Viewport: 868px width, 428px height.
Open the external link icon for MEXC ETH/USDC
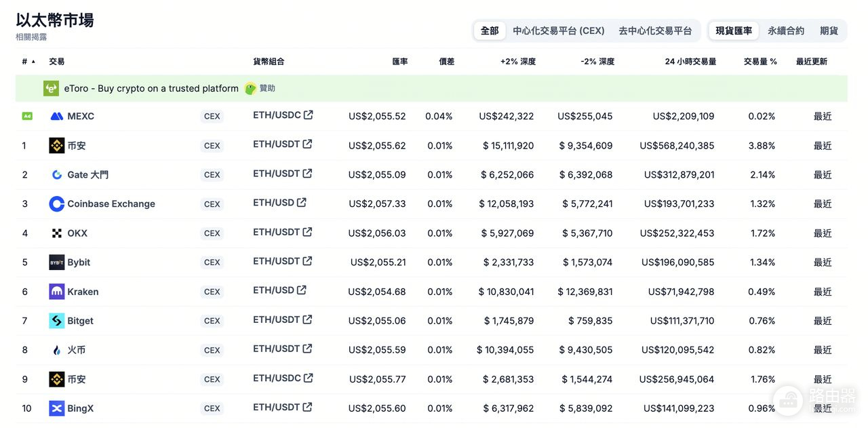(x=309, y=115)
